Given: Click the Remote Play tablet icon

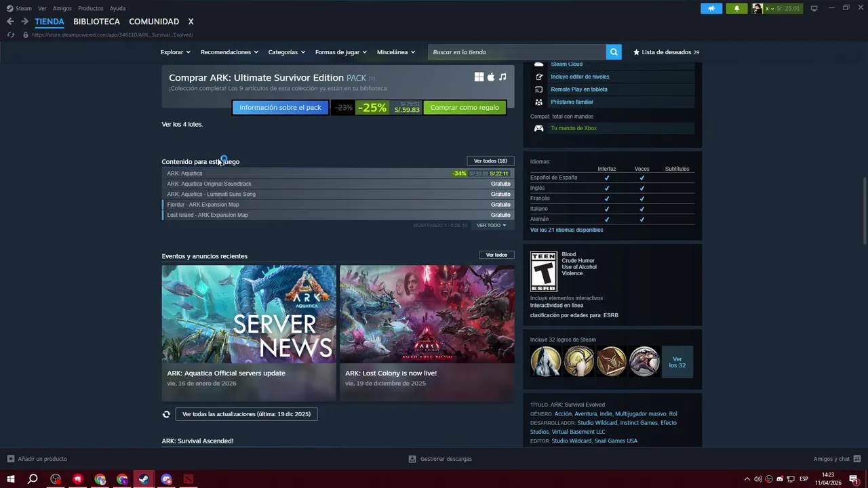Looking at the screenshot, I should [538, 89].
